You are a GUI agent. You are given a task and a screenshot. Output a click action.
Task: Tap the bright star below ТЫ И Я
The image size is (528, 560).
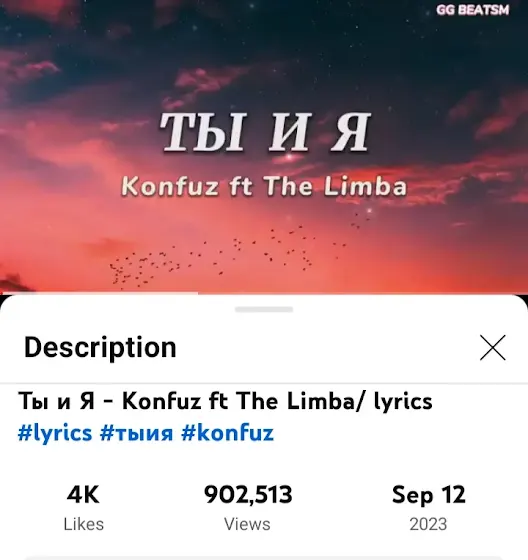[290, 157]
